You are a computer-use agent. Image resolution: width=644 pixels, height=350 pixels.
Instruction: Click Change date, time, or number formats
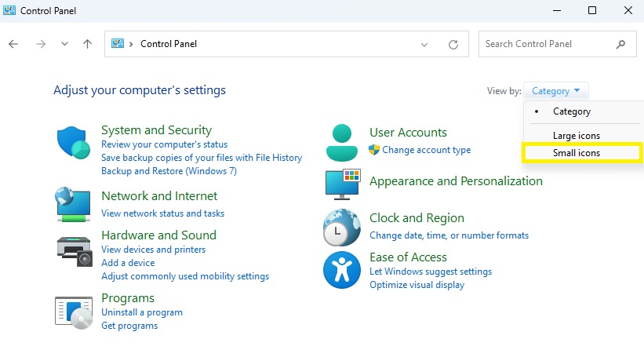coord(449,235)
